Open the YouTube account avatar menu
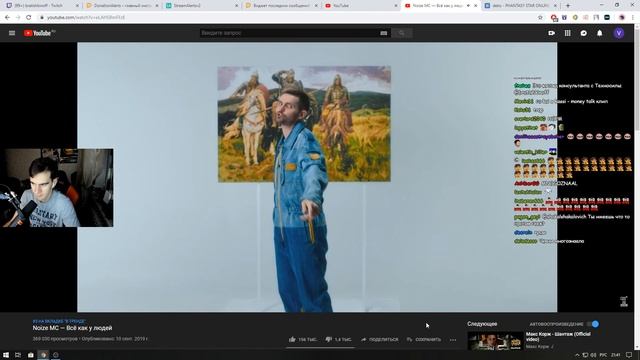640x360 pixels. tap(619, 33)
